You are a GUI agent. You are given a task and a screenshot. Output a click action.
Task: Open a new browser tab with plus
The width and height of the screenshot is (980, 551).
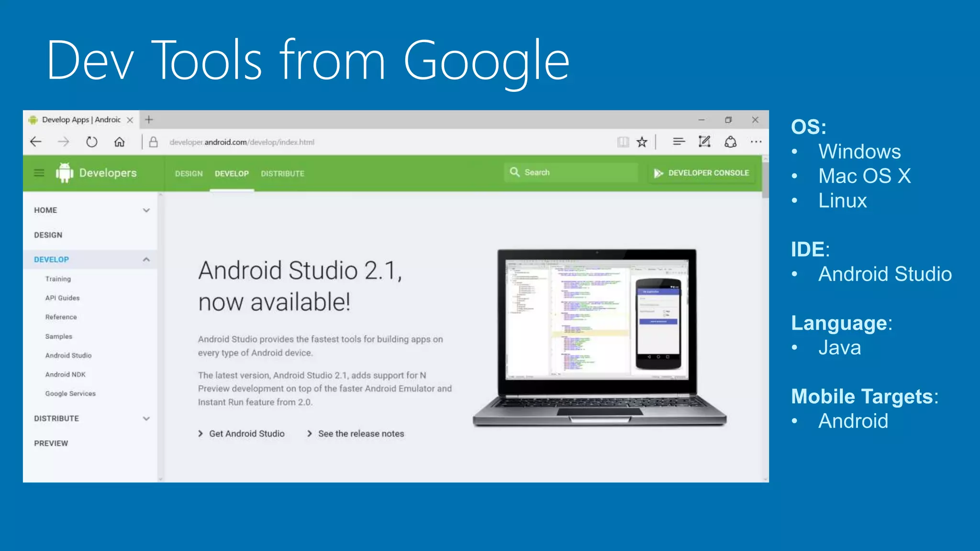pyautogui.click(x=149, y=120)
